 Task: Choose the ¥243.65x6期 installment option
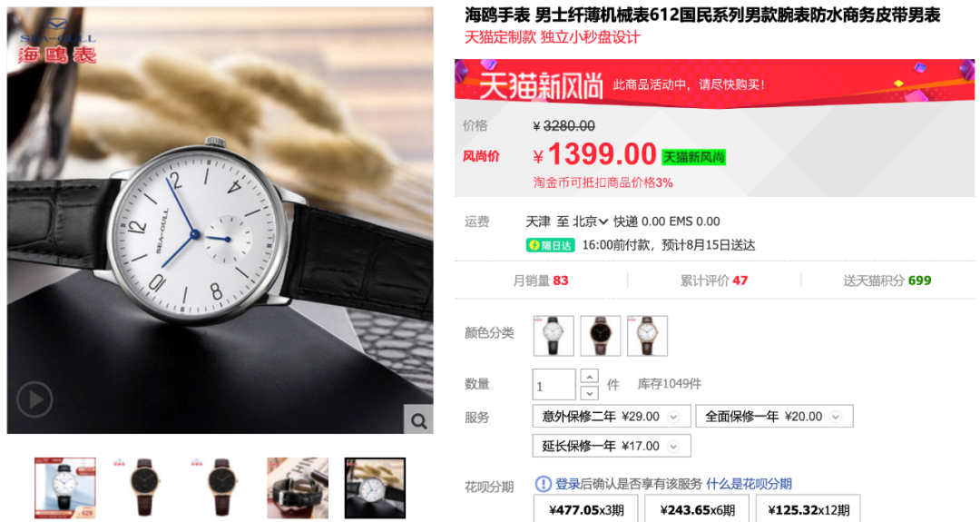tap(697, 509)
